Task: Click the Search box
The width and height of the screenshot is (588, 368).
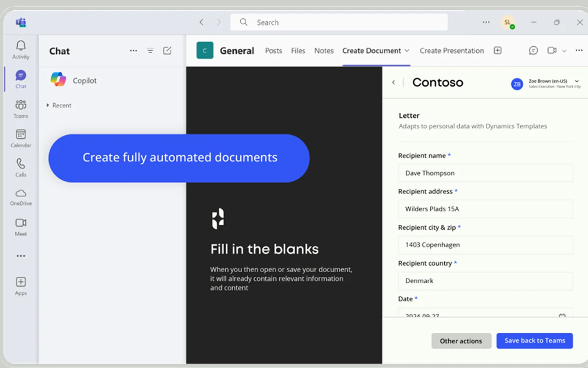Action: (339, 22)
